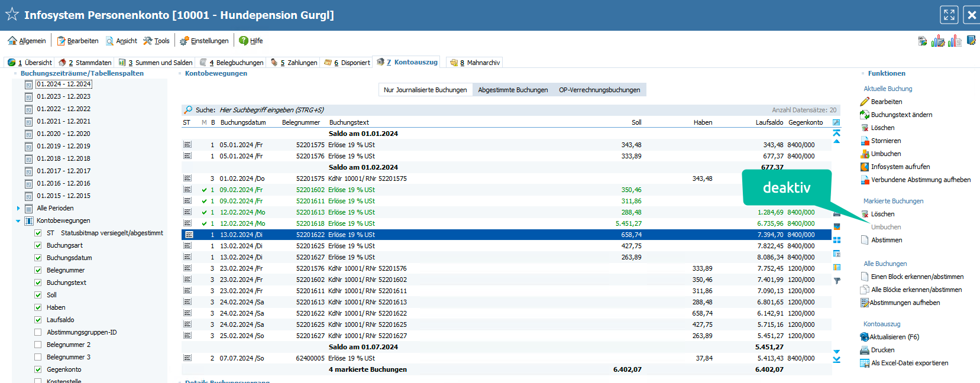Click the Excel export icon
The image size is (980, 383).
click(x=865, y=363)
